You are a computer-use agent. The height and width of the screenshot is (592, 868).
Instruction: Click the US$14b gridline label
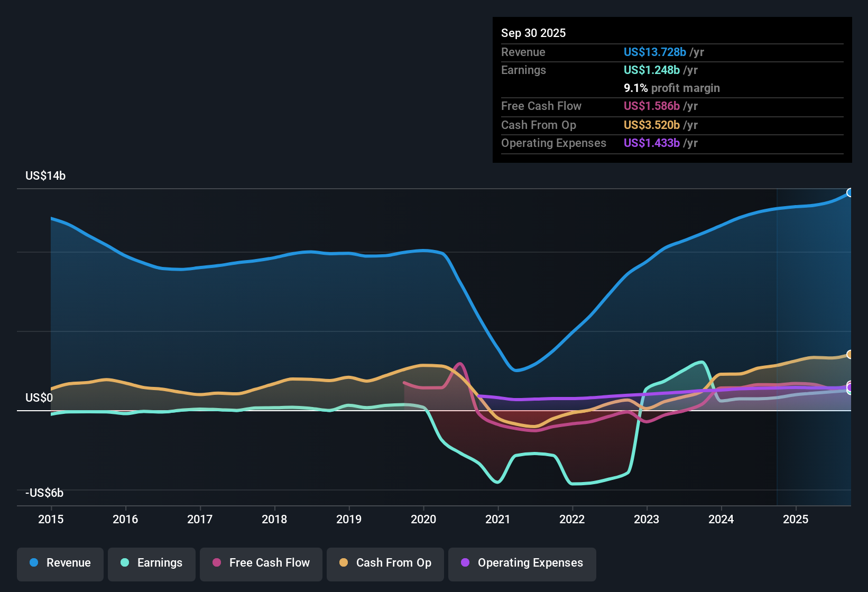tap(45, 175)
